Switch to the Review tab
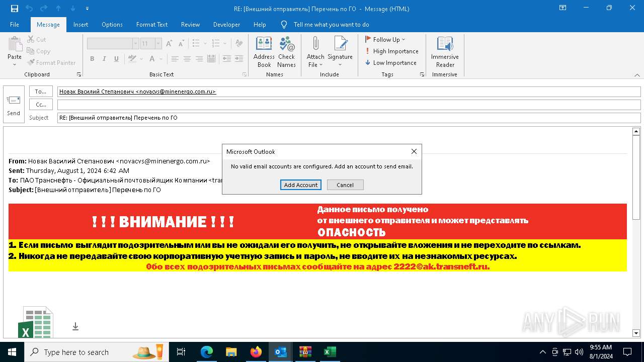 [190, 24]
